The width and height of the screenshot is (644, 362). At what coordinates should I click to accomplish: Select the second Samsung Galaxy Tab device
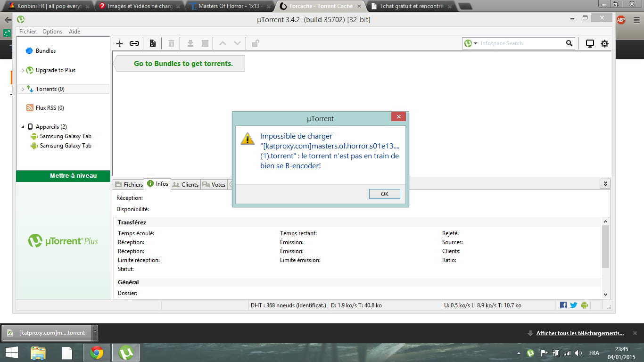66,146
